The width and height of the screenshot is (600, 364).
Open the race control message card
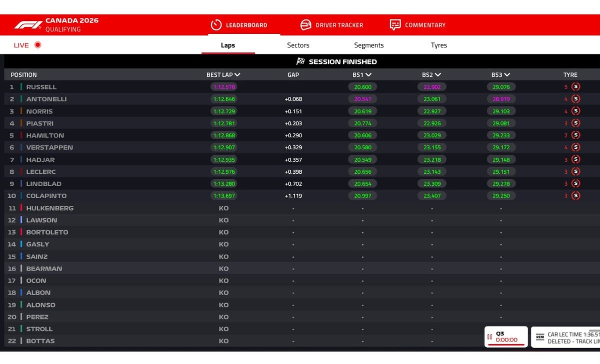point(565,338)
